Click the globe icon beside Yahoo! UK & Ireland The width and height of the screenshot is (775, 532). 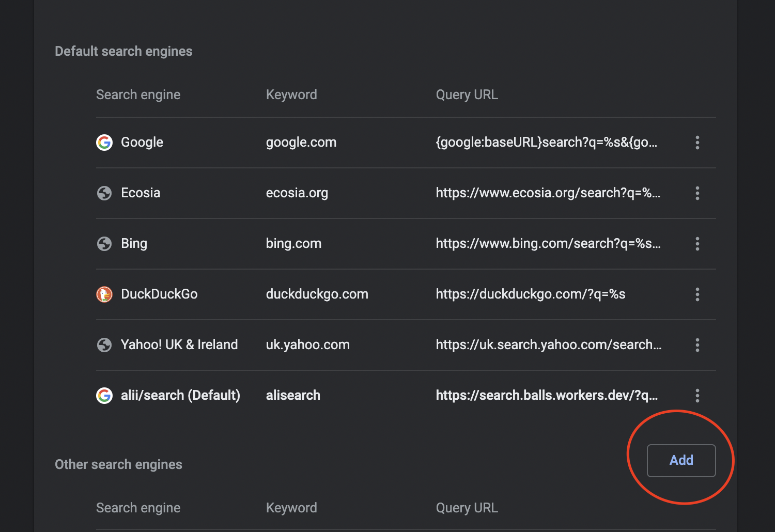coord(104,345)
